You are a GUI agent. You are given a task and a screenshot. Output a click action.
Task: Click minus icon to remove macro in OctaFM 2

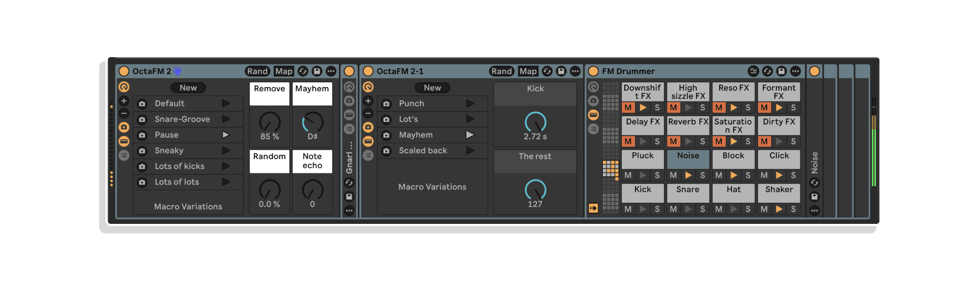pos(124,113)
